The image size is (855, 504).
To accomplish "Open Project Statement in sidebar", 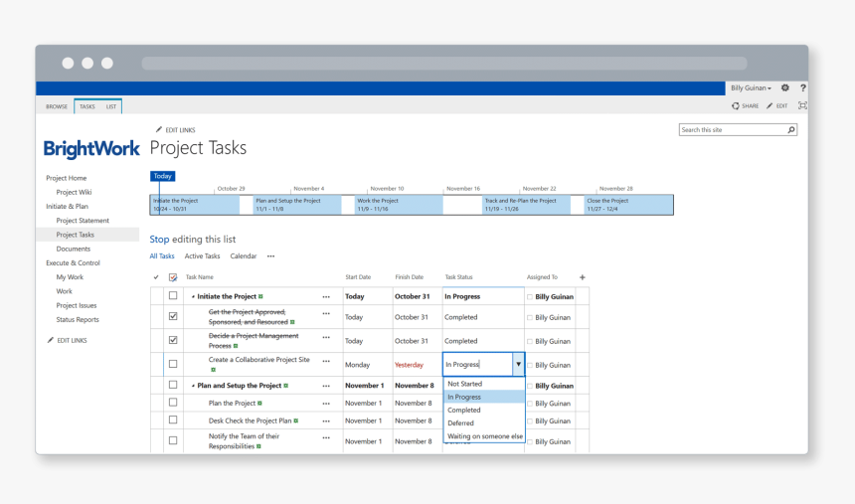I will [x=83, y=221].
